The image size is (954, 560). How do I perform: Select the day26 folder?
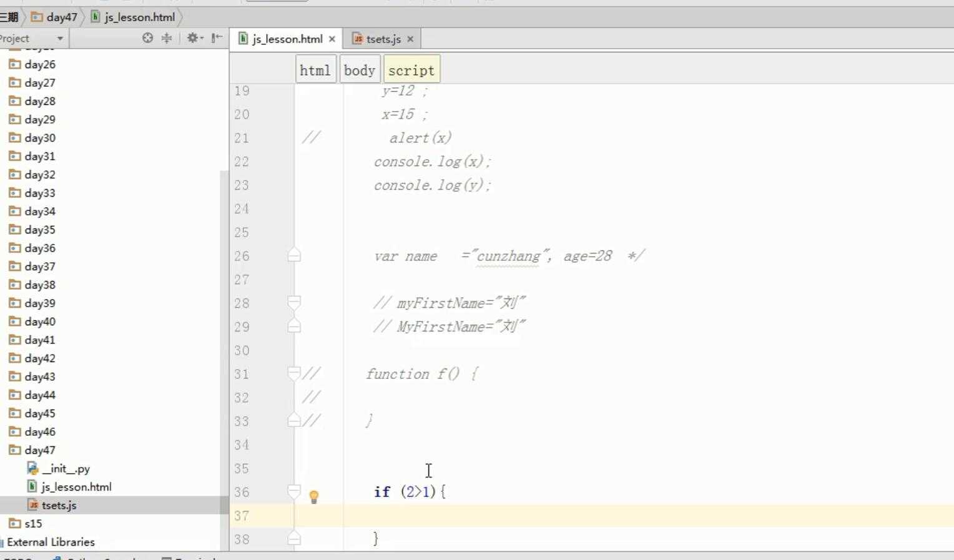click(x=40, y=64)
